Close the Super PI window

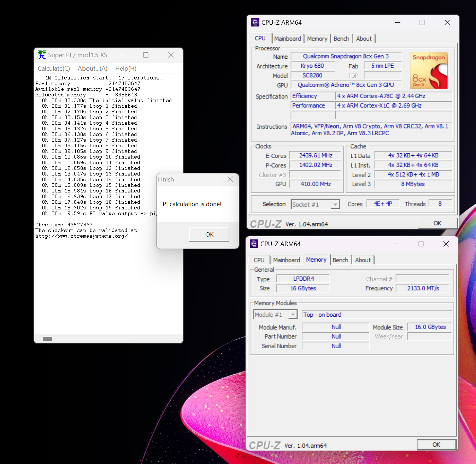coord(171,55)
